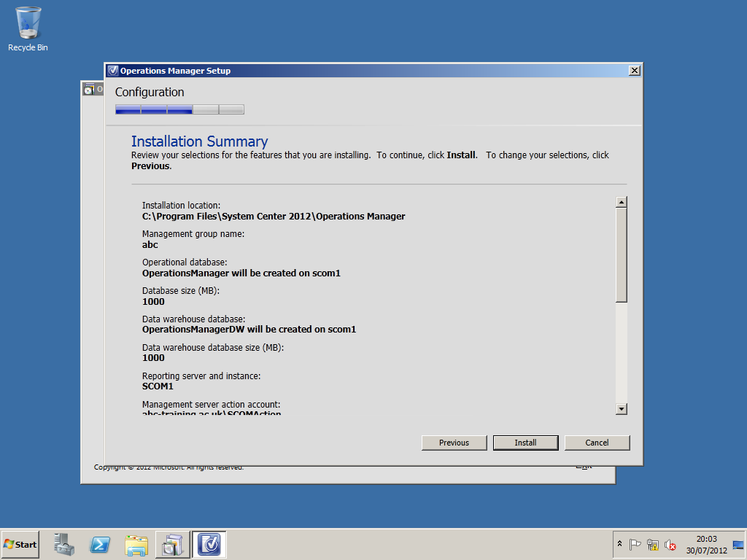Switch to the setup splash taskbar window
The height and width of the screenshot is (560, 747).
[x=172, y=544]
